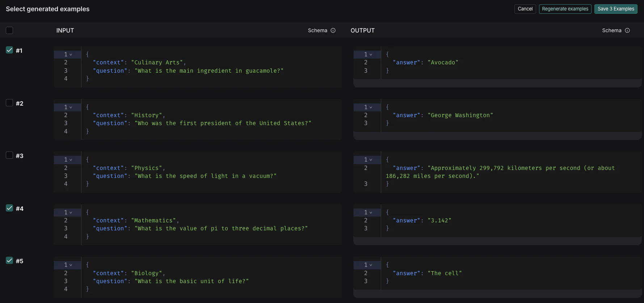Uncheck example #4 checkbox
644x303 pixels.
coord(9,208)
